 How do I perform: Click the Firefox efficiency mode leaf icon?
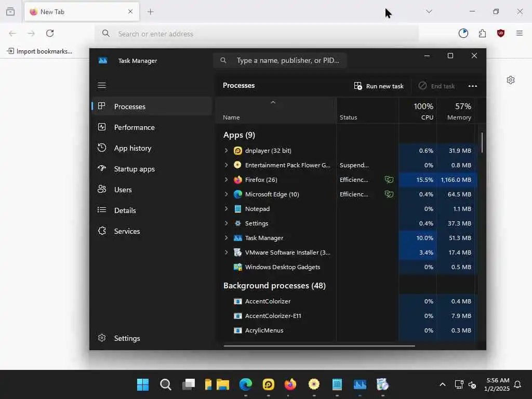389,179
